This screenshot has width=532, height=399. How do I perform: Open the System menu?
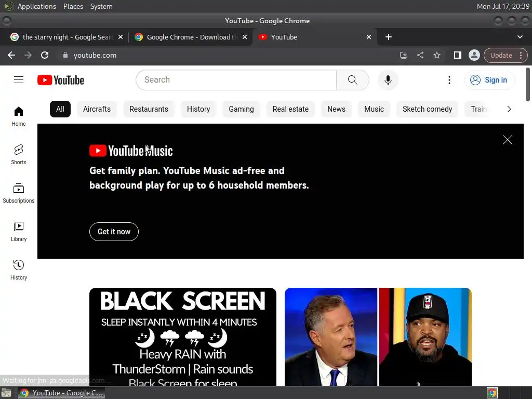click(101, 6)
